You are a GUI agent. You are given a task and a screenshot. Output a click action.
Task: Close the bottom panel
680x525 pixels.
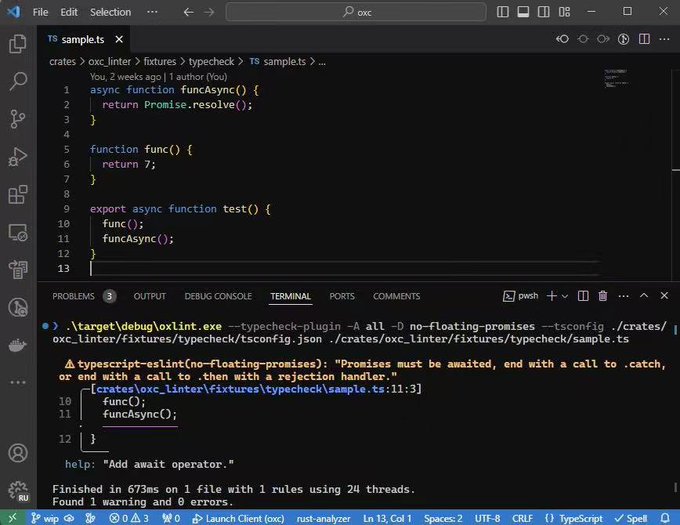(x=664, y=296)
